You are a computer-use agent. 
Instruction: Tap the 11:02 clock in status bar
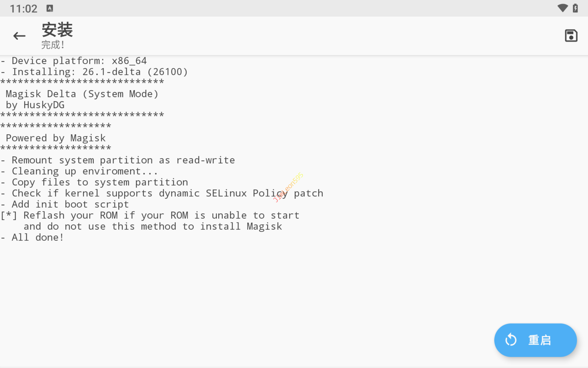[x=24, y=9]
